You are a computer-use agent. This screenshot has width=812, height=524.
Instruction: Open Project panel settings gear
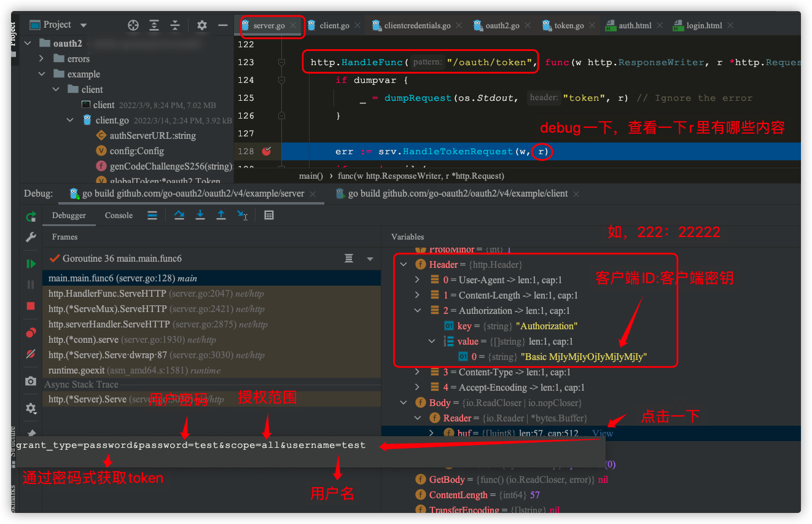point(202,25)
